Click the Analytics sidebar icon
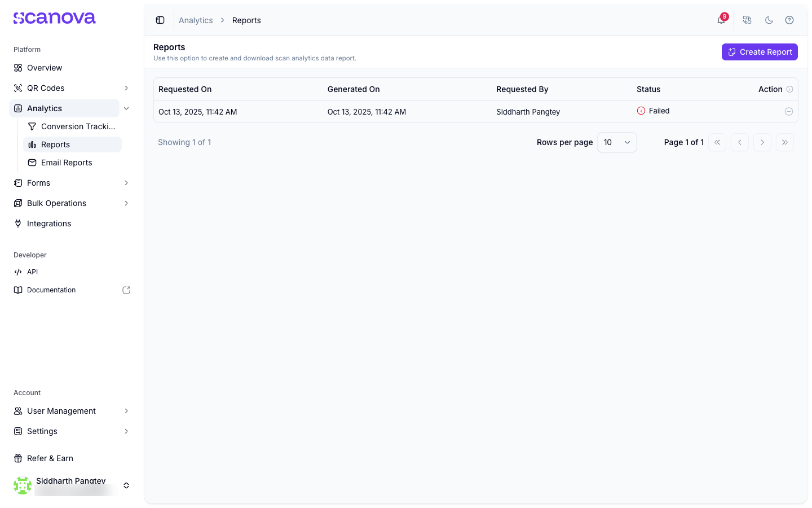Image resolution: width=812 pixels, height=508 pixels. 18,108
